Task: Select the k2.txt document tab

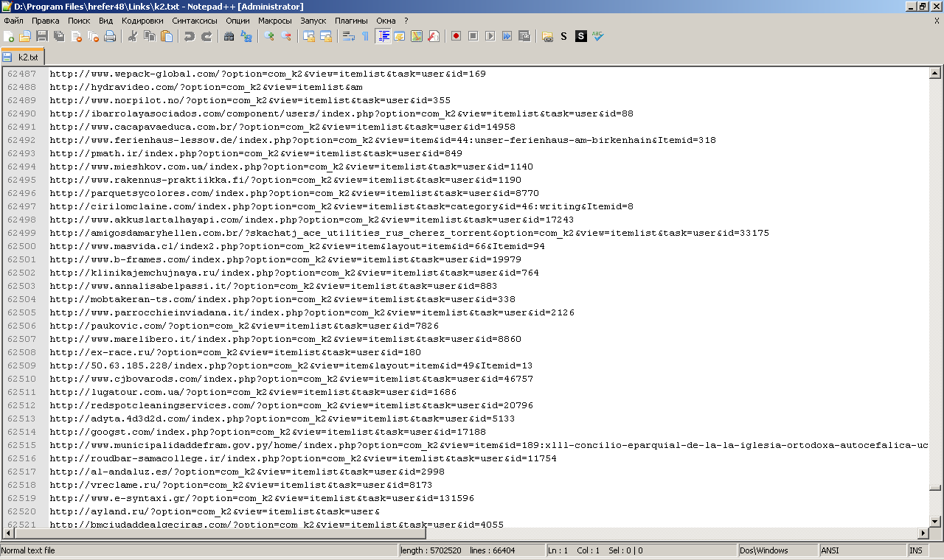Action: (x=23, y=57)
